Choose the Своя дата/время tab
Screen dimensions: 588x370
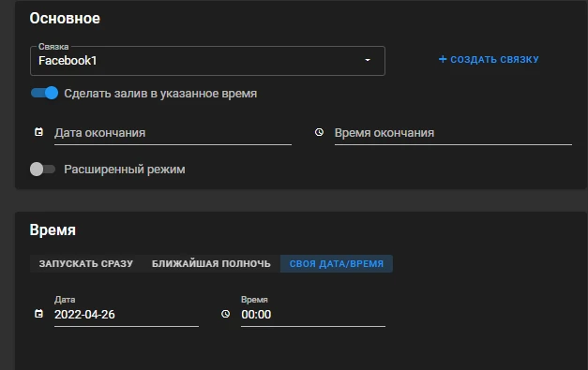point(337,263)
